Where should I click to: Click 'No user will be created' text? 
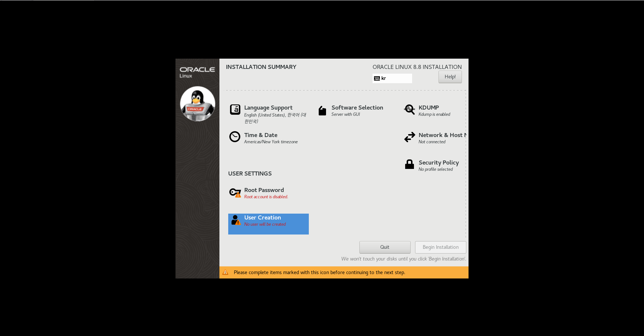click(265, 224)
